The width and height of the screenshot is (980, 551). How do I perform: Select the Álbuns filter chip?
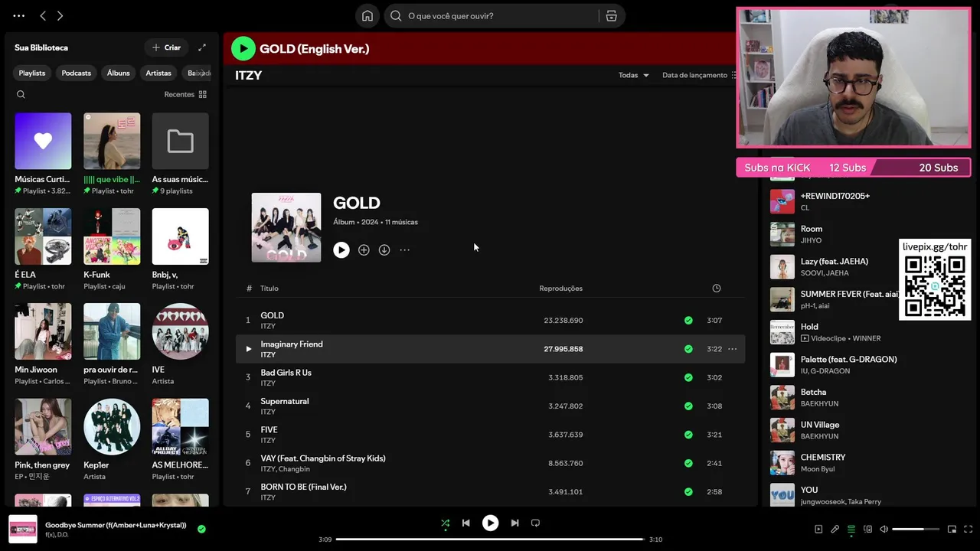[118, 73]
